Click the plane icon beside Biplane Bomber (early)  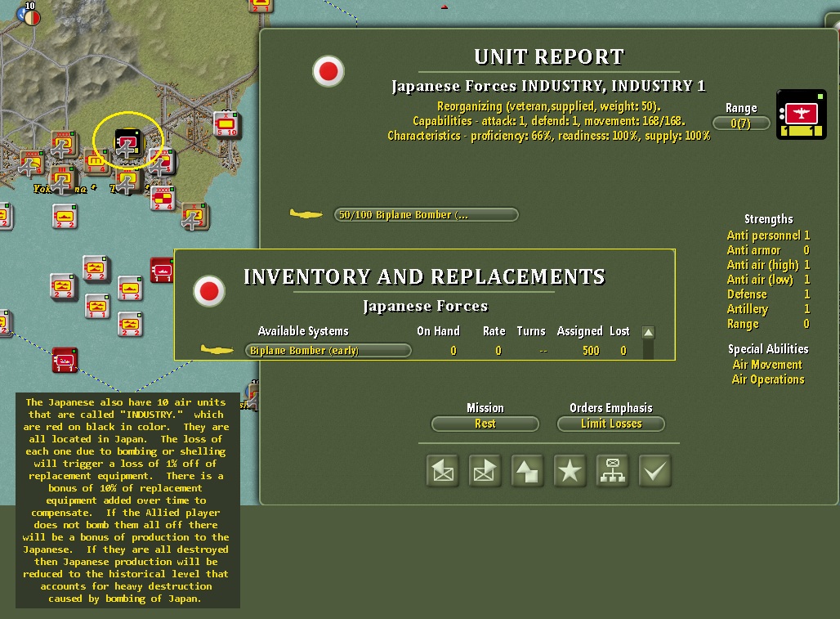(x=217, y=350)
